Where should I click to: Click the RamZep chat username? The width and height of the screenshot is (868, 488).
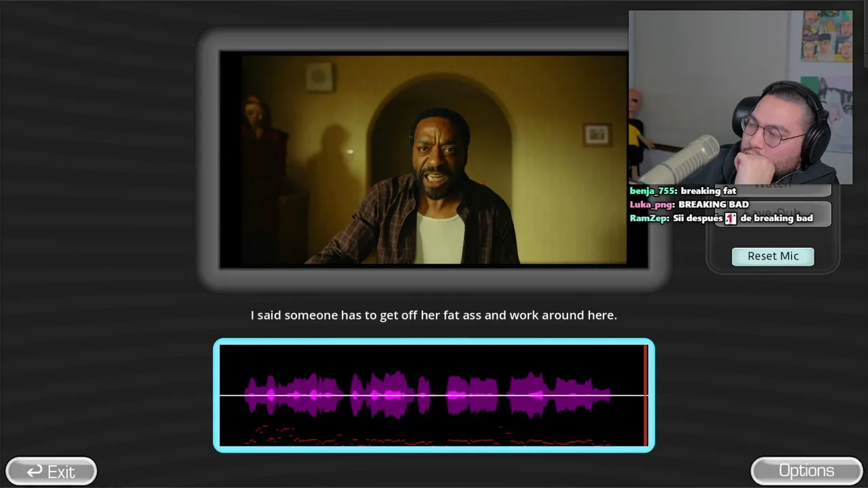click(649, 218)
